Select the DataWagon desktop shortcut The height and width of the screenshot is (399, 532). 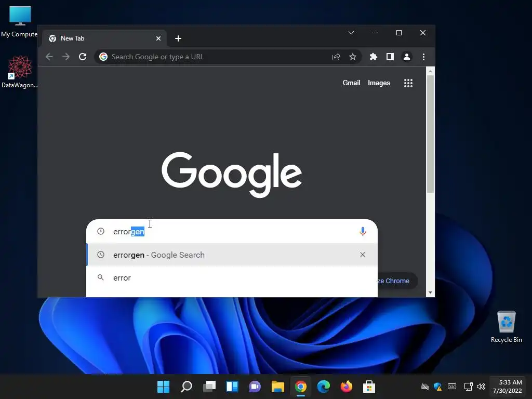click(20, 72)
